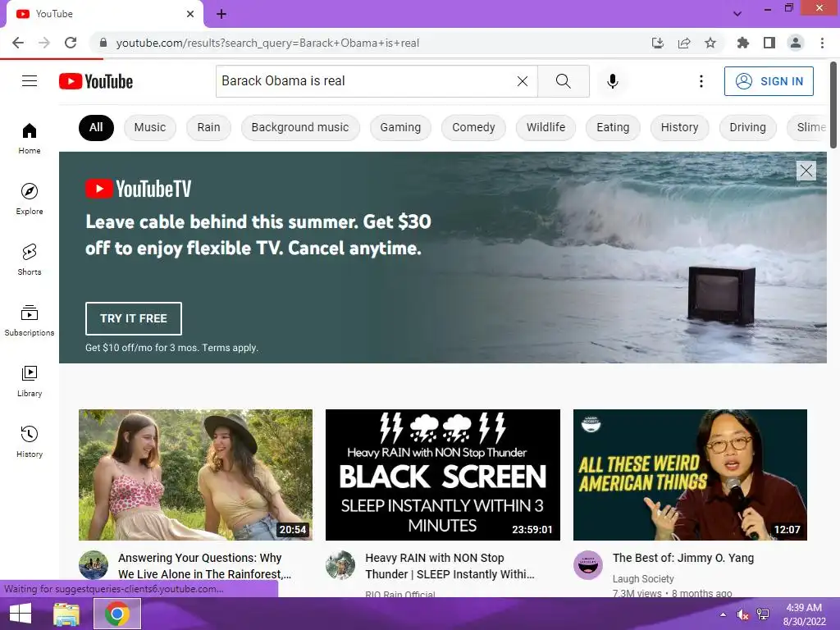Select the Music filter chip

(x=150, y=127)
